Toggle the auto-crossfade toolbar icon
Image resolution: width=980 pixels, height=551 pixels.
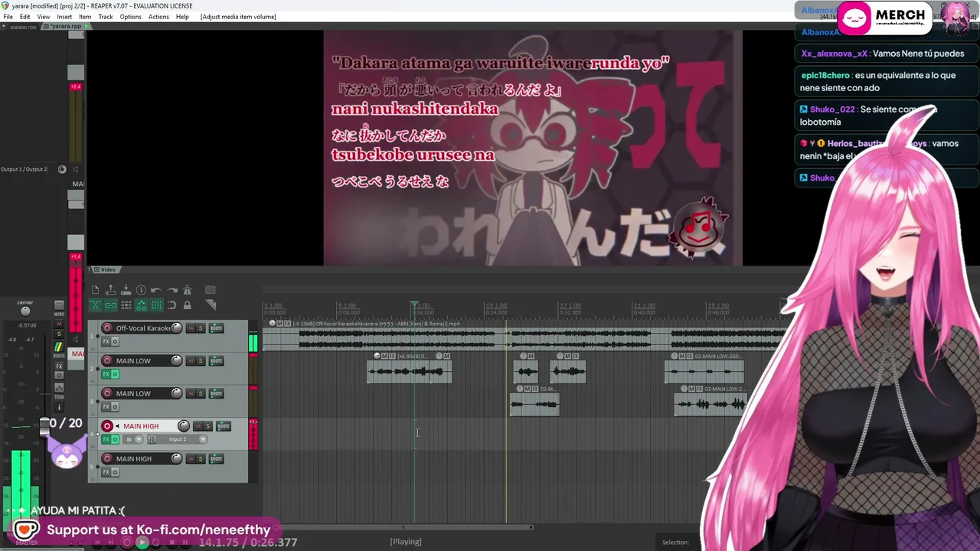click(x=95, y=305)
